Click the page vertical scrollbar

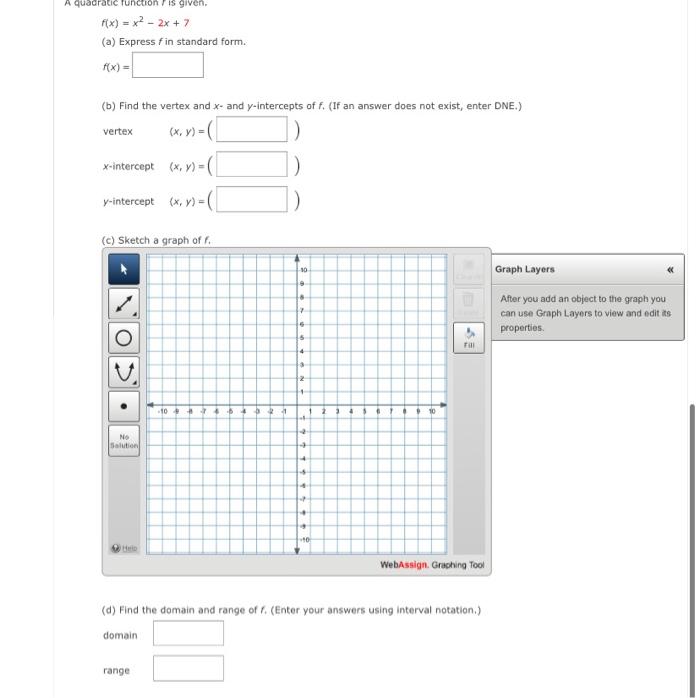692,549
